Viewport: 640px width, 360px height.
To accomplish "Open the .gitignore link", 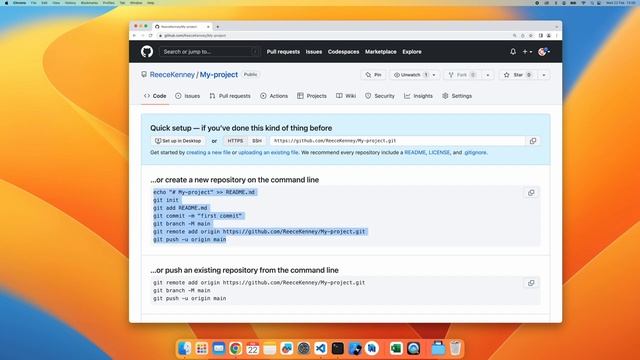I will coord(475,152).
